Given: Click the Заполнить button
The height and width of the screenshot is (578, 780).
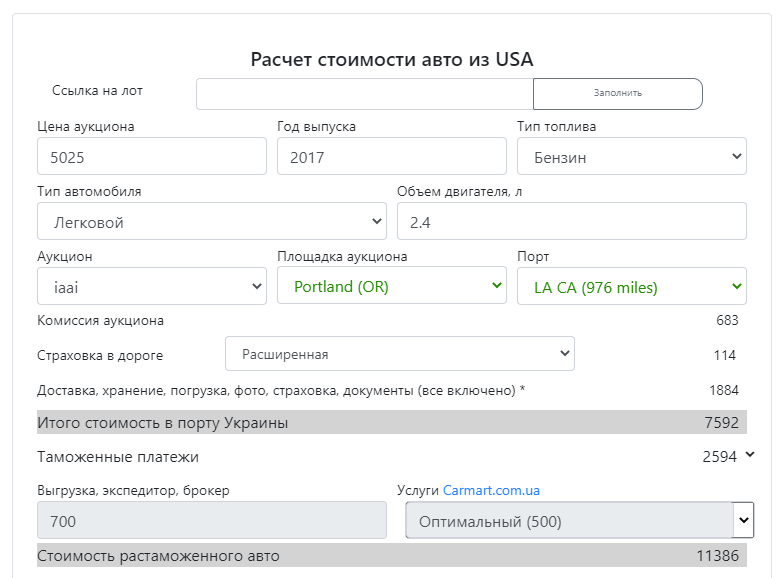Looking at the screenshot, I should click(x=617, y=94).
